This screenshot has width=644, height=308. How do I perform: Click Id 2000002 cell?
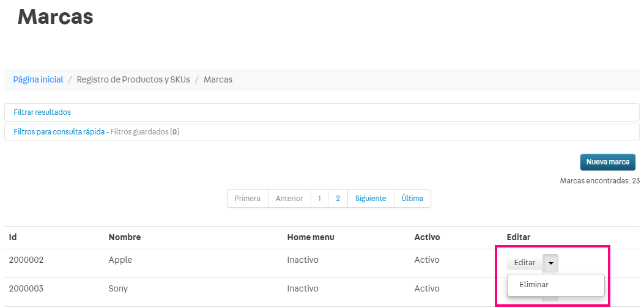point(26,260)
